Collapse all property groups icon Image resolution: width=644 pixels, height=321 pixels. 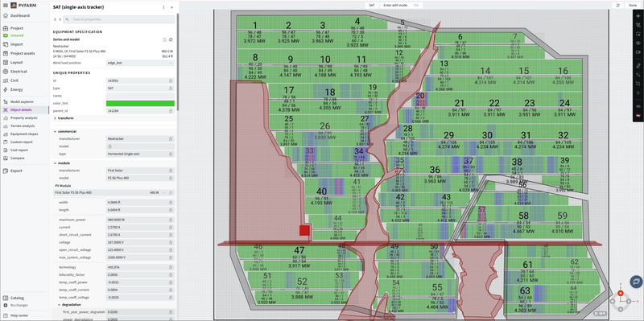[55, 19]
